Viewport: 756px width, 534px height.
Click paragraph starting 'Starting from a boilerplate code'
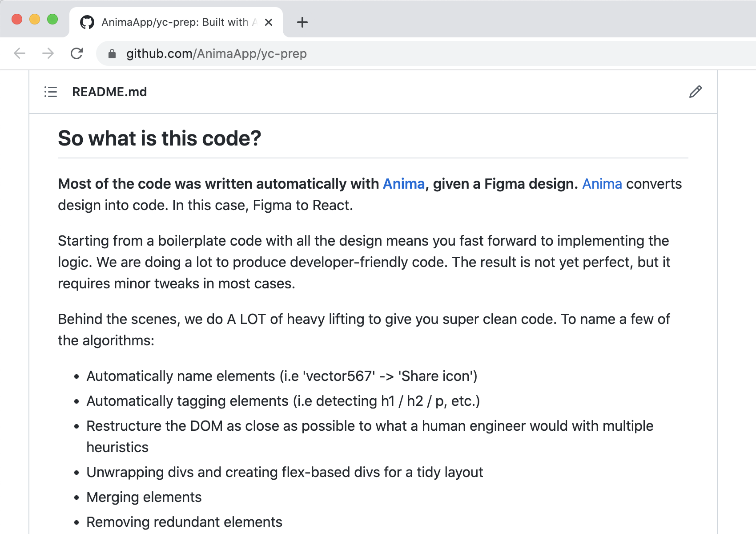(x=364, y=262)
